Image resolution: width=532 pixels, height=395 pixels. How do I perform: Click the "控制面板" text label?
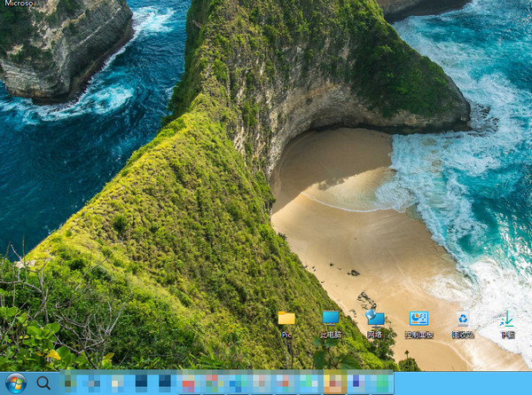pos(419,335)
